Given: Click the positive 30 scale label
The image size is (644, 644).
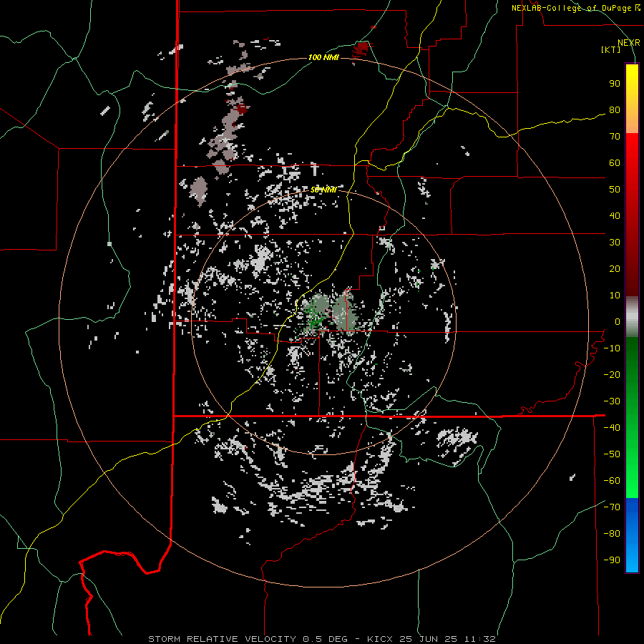Looking at the screenshot, I should (x=615, y=243).
